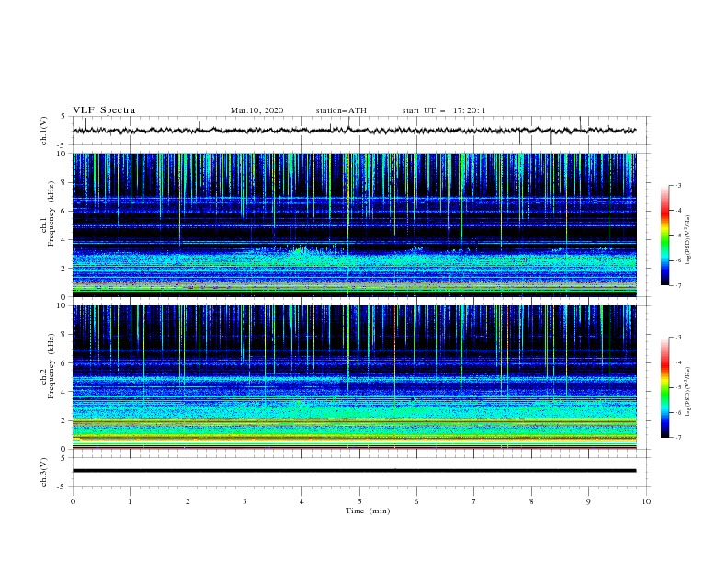
Task: Click the "Time (min)" axis title
Action: pyautogui.click(x=368, y=511)
